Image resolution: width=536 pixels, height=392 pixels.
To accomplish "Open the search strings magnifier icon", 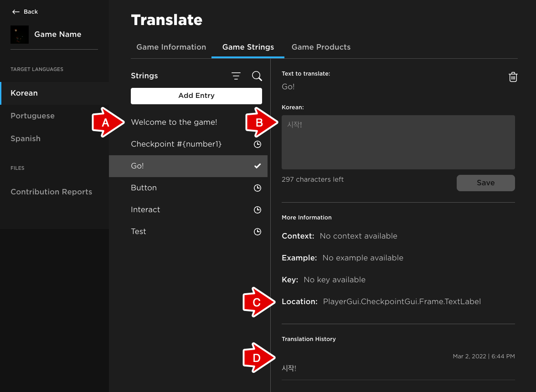I will pyautogui.click(x=257, y=76).
